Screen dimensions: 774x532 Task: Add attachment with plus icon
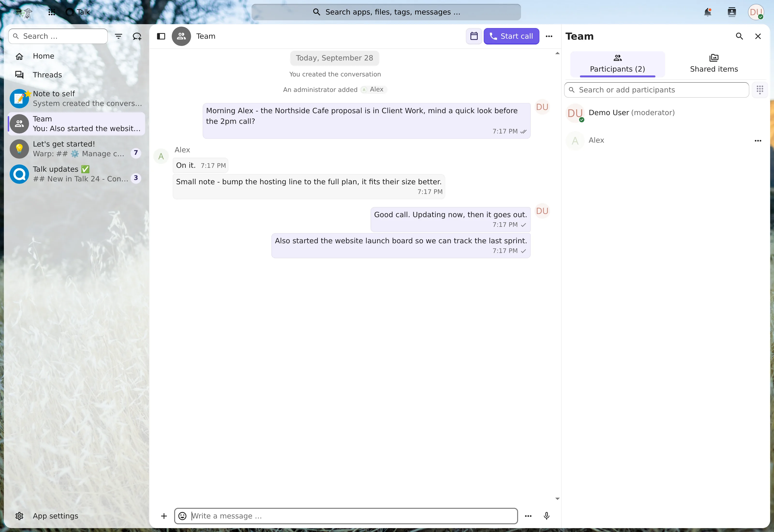point(164,516)
